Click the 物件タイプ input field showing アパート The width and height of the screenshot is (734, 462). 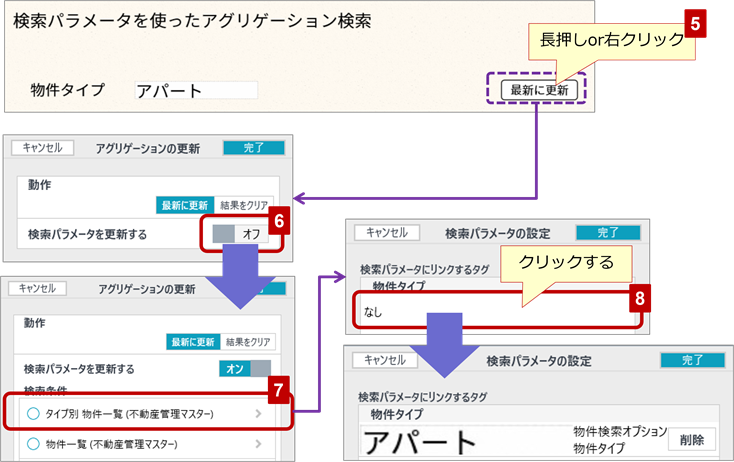(196, 90)
